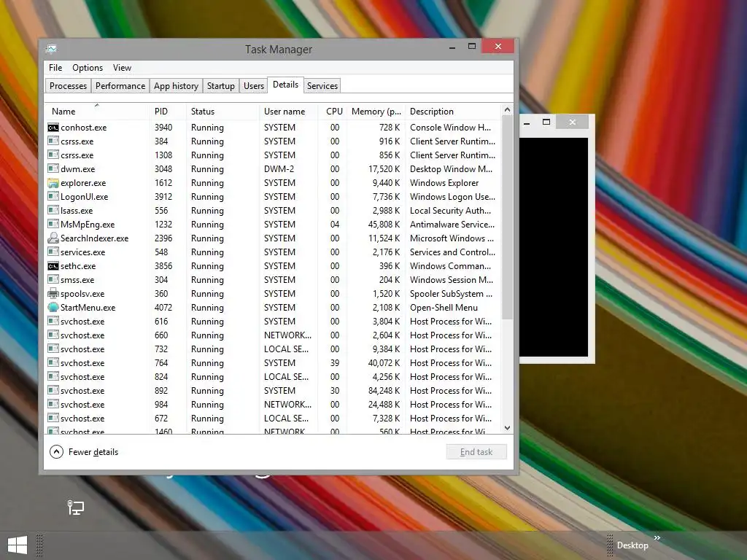Sort by the Status column header

[222, 112]
